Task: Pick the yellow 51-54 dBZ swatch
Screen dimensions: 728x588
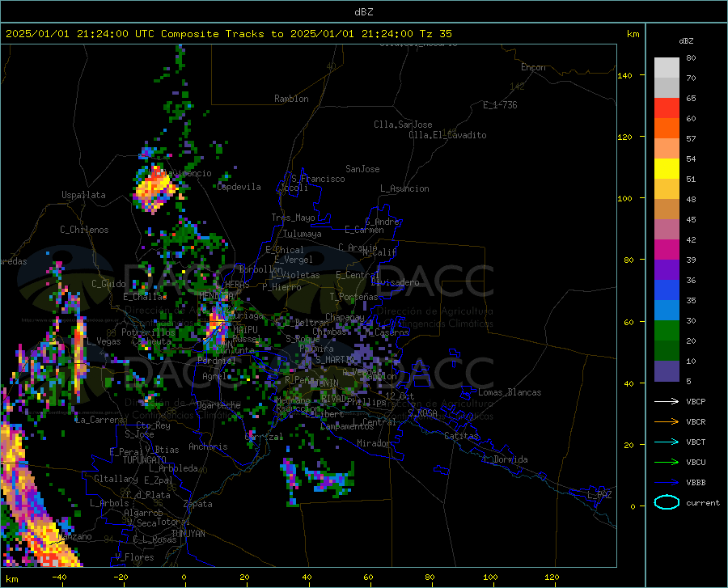Action: (667, 169)
